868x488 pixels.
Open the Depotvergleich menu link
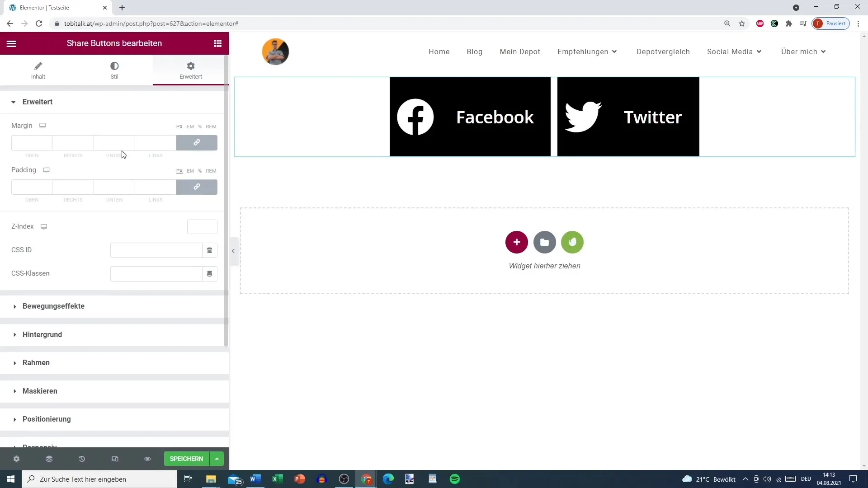[663, 52]
